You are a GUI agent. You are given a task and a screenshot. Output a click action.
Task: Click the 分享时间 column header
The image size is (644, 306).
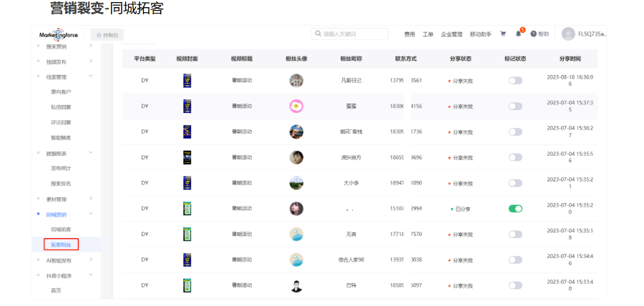570,59
